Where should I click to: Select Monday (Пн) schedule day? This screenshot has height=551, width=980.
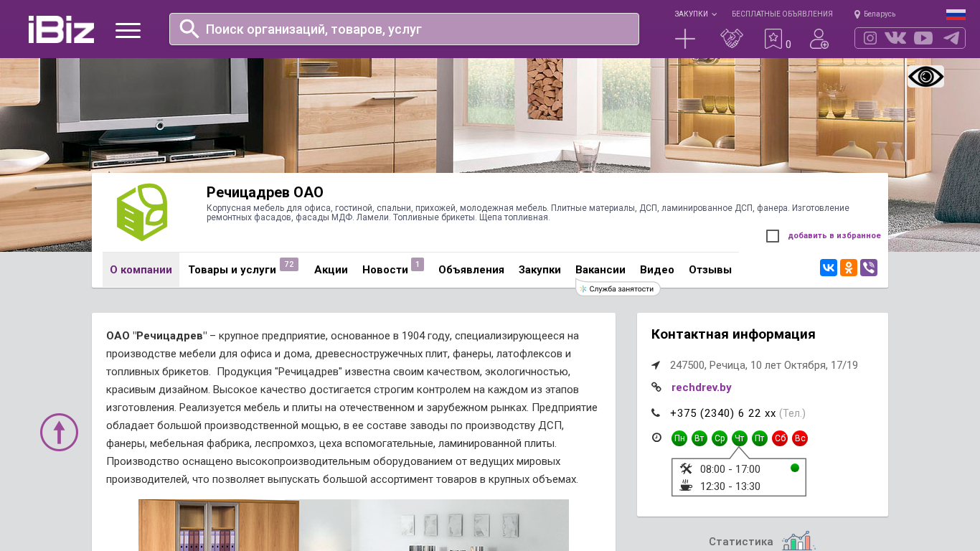pos(679,438)
